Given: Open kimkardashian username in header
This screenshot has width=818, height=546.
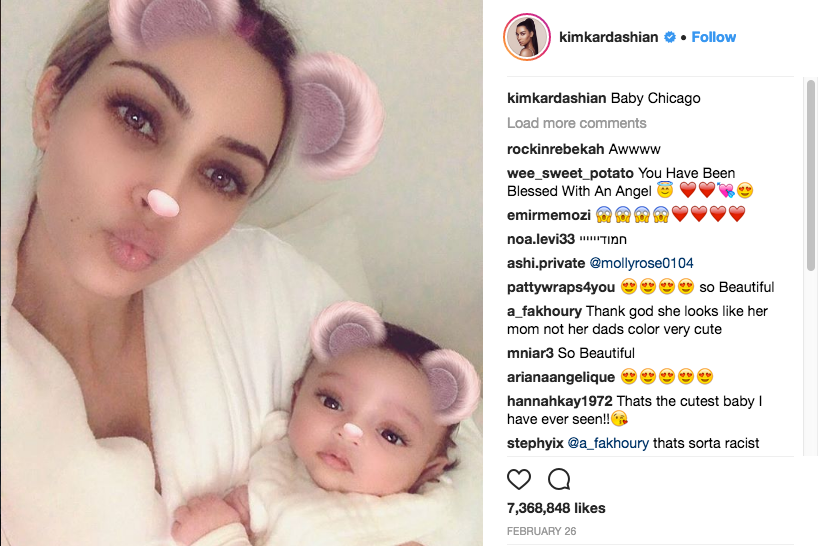Looking at the screenshot, I should (x=608, y=37).
